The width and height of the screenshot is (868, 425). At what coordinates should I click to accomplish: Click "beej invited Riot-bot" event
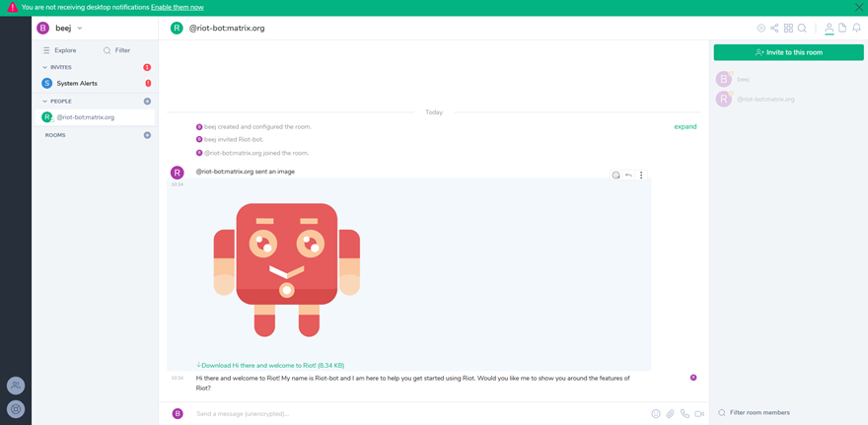pos(234,139)
